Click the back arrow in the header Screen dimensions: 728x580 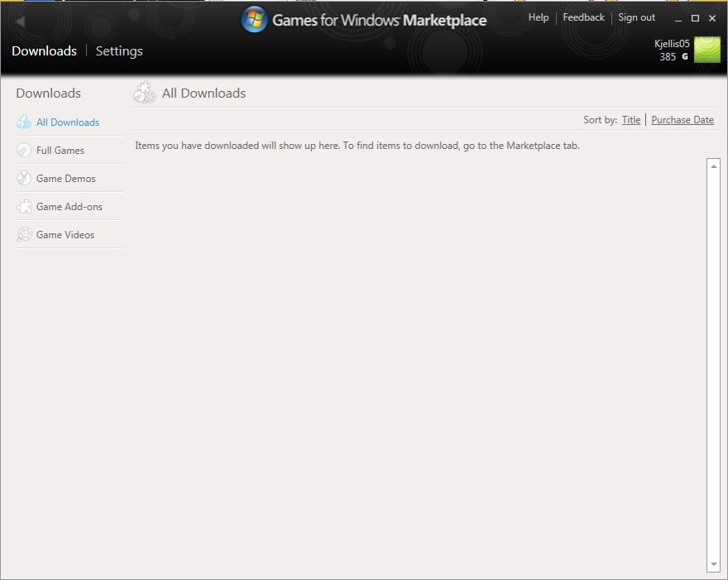(x=20, y=22)
